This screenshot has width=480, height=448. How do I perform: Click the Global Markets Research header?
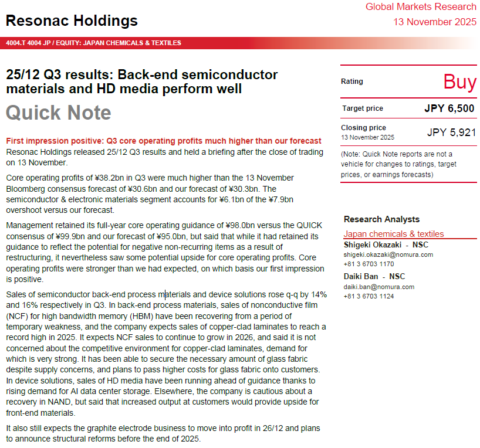click(421, 6)
